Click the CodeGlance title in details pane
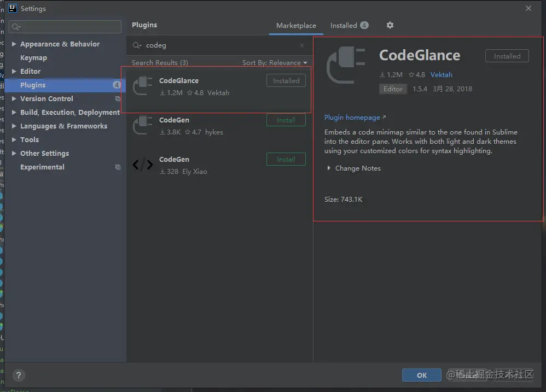Screen dimensions: 546x392 coord(420,55)
